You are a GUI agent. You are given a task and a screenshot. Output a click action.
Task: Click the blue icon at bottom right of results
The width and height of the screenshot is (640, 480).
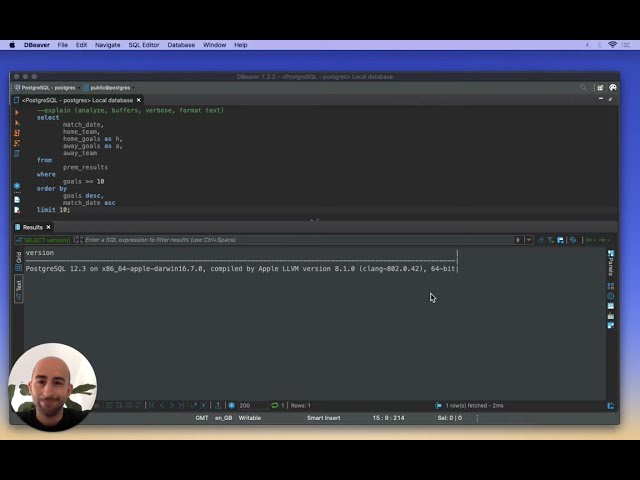pos(611,406)
